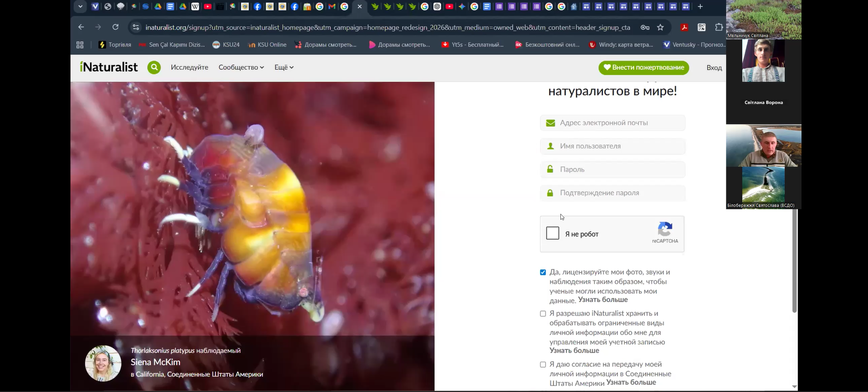
Task: Click the green iNaturalist search icon
Action: point(154,68)
